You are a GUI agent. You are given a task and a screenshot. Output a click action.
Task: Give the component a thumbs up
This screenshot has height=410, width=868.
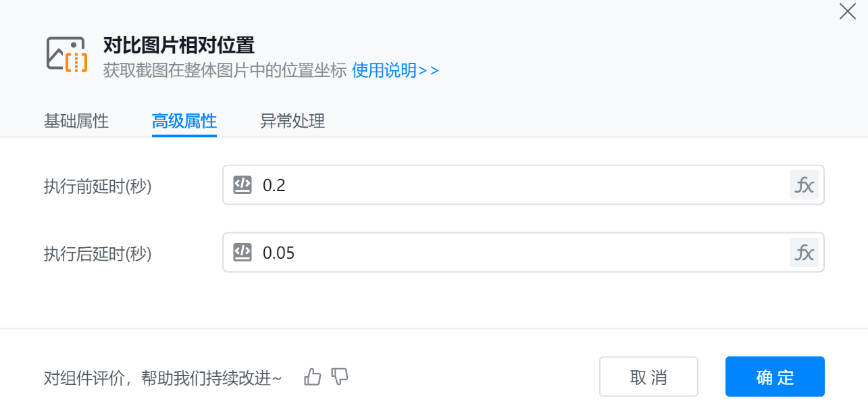tap(313, 377)
